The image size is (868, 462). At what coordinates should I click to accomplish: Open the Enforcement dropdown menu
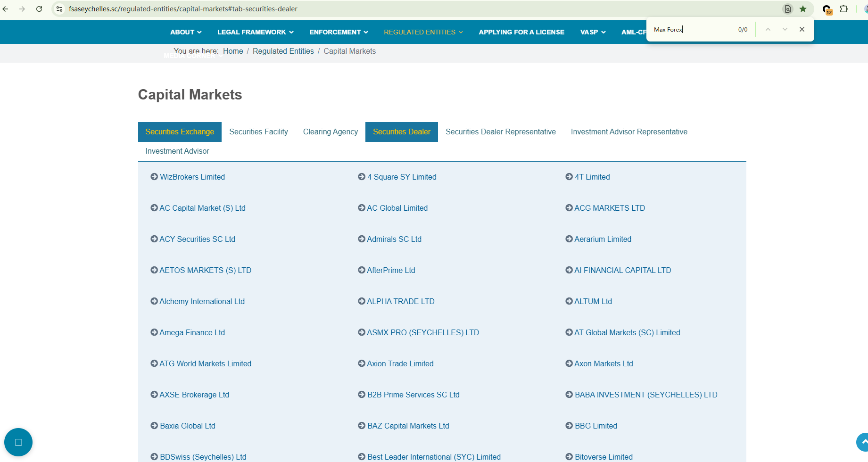coord(339,32)
